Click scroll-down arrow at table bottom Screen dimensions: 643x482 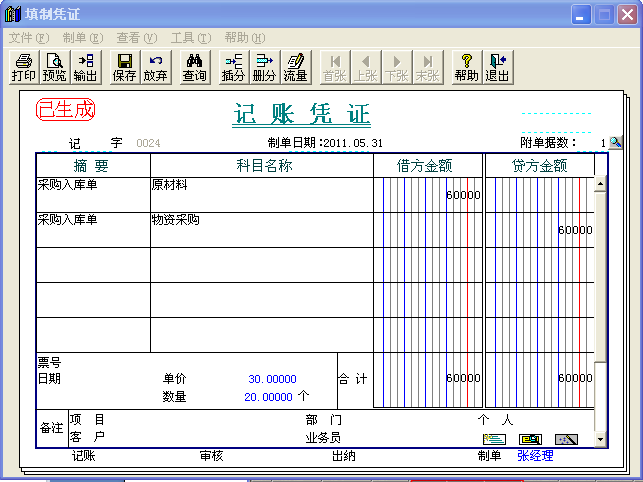(600, 439)
